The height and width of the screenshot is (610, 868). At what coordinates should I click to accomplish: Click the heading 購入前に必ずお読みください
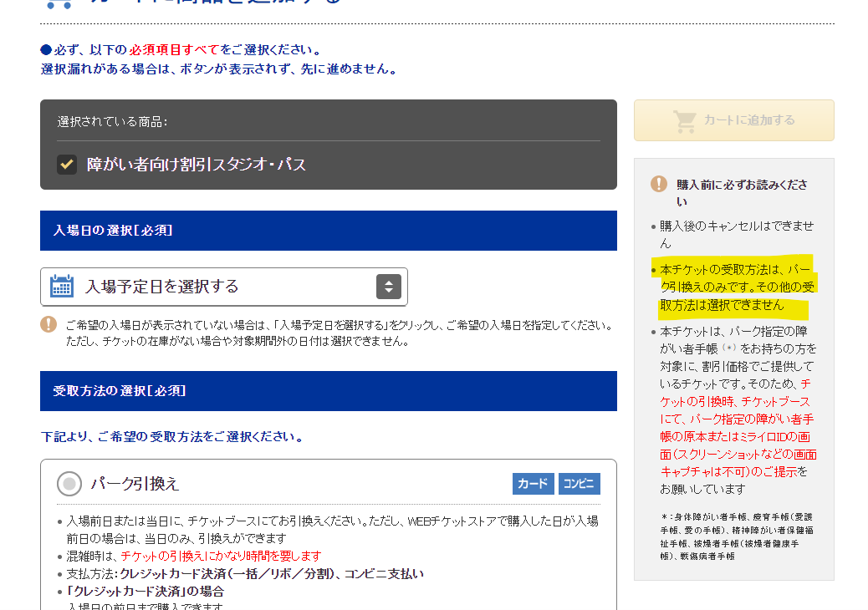click(x=741, y=192)
